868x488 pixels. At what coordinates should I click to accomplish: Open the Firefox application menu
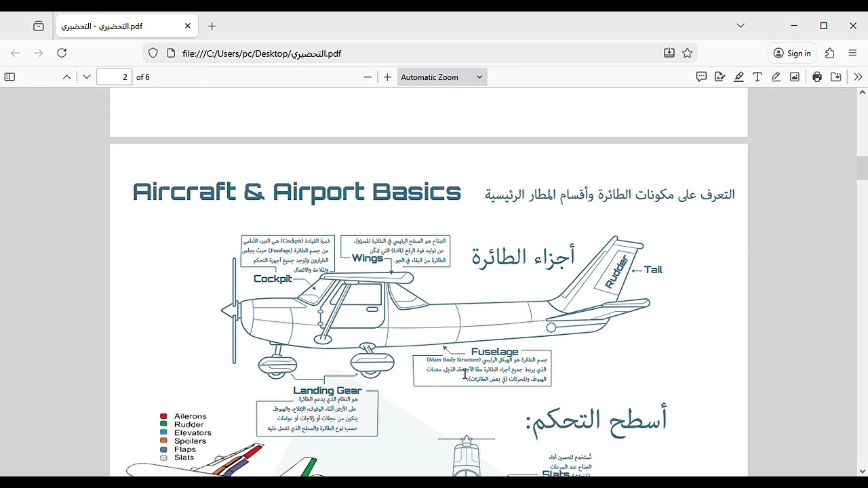[853, 53]
